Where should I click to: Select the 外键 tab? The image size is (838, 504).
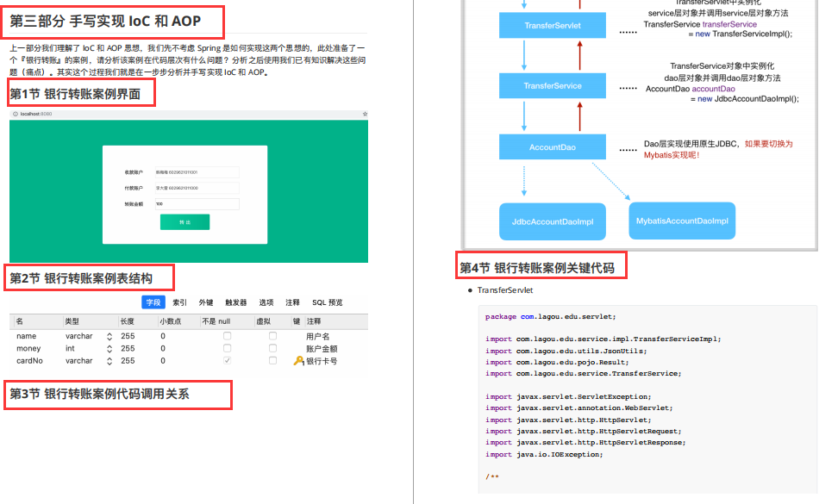point(206,302)
